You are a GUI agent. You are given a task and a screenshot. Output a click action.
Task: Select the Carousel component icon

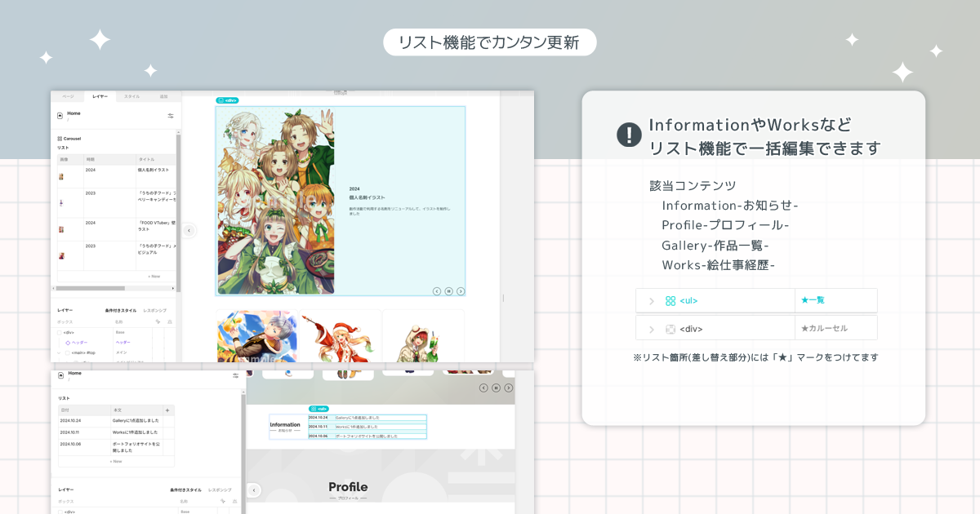(x=60, y=139)
